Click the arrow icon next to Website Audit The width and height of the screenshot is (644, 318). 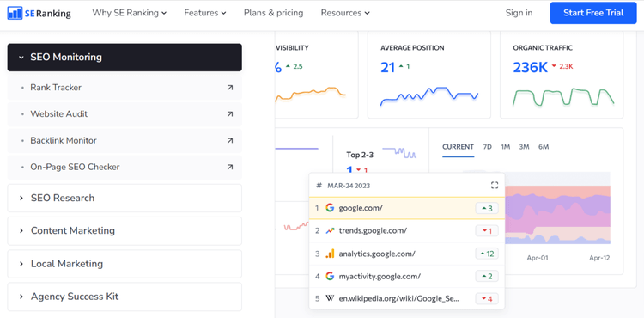point(230,113)
